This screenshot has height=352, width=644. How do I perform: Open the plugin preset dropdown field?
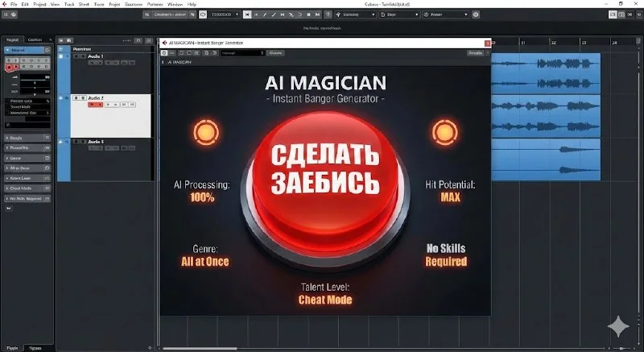(x=242, y=53)
